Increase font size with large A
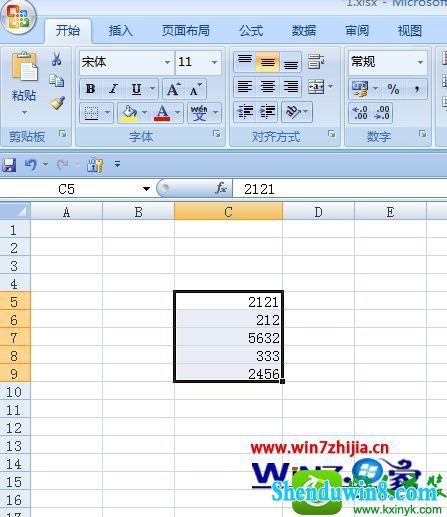447x517 pixels. click(x=173, y=89)
